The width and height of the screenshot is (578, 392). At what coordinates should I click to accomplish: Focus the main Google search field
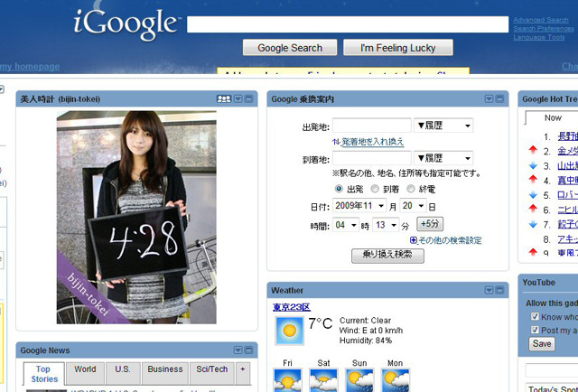(348, 24)
